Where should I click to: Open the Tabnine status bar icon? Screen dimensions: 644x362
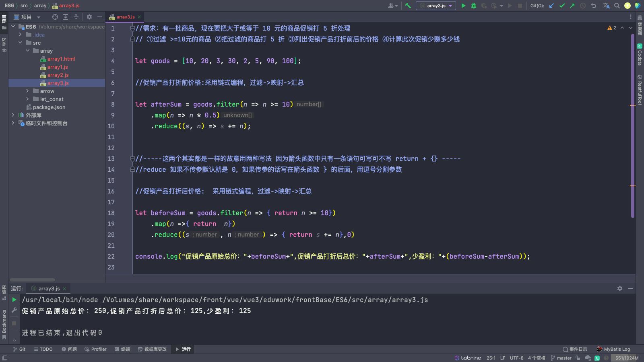(x=468, y=358)
